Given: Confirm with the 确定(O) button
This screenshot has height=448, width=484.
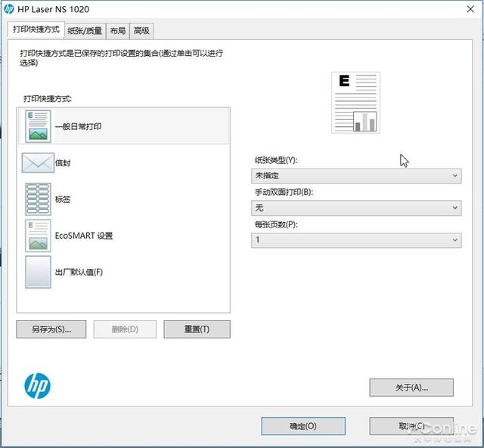Looking at the screenshot, I should click(x=303, y=426).
